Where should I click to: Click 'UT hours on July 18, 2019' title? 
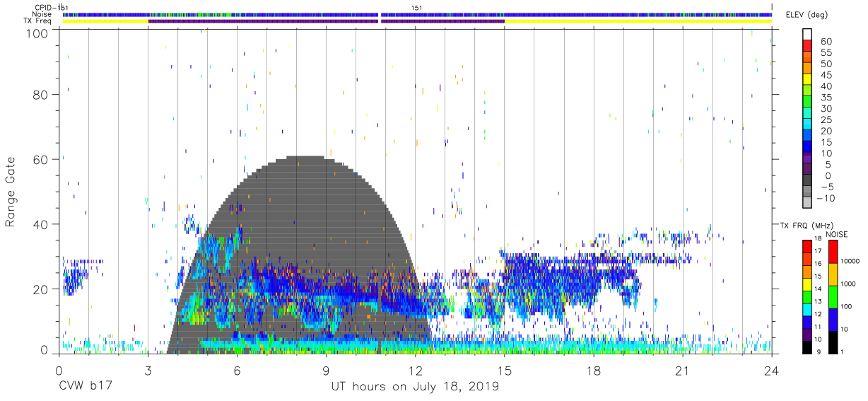tap(415, 387)
